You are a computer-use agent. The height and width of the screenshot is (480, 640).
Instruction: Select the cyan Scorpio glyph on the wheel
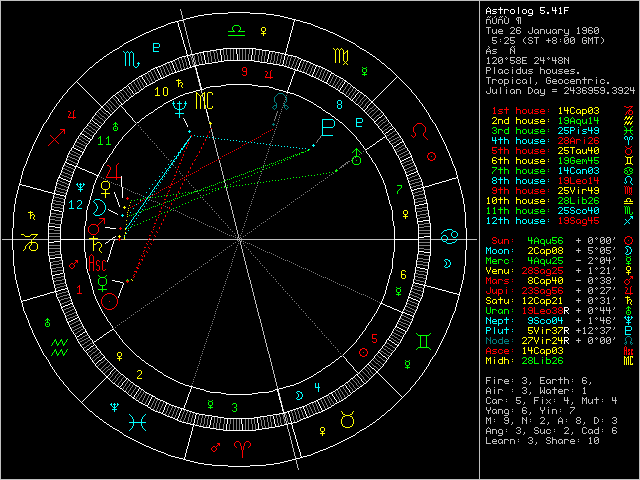coord(131,60)
